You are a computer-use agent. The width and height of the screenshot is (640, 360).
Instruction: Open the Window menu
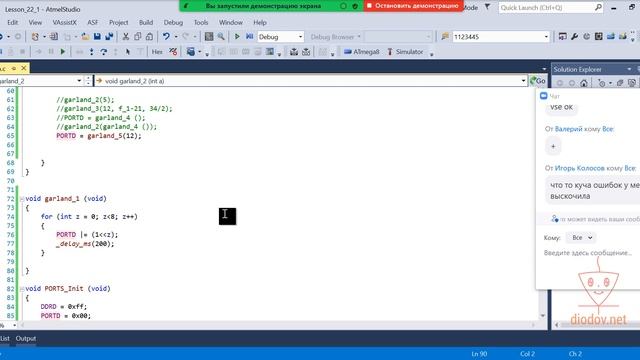pos(231,22)
